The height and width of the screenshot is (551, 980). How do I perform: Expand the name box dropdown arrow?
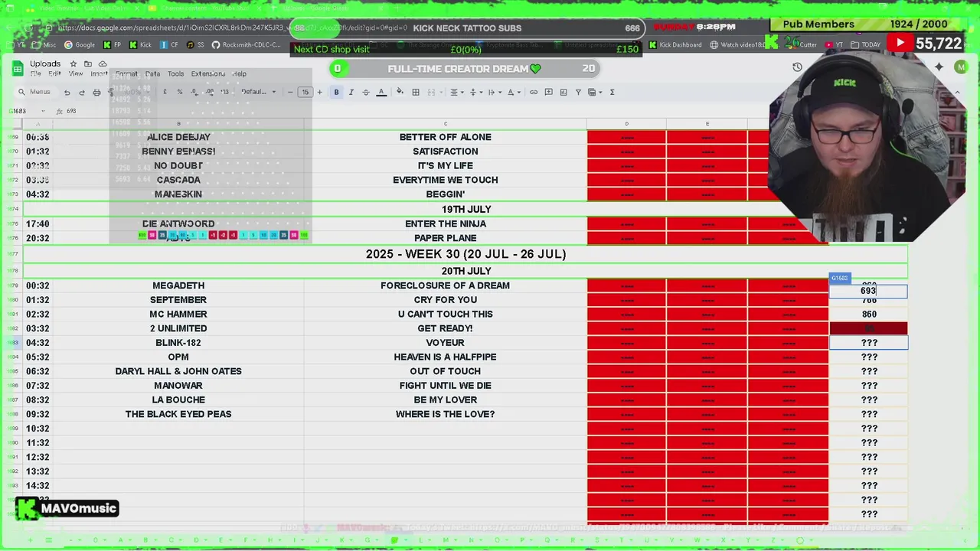(x=43, y=112)
